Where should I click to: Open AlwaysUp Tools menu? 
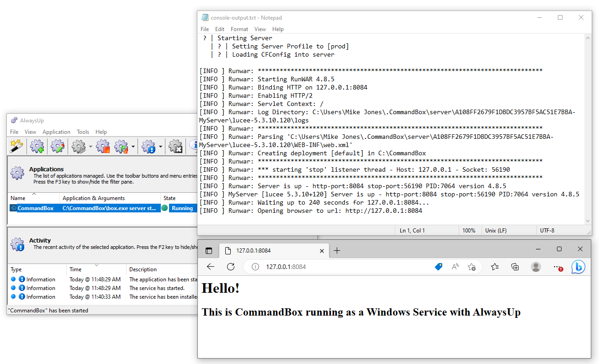tap(83, 132)
